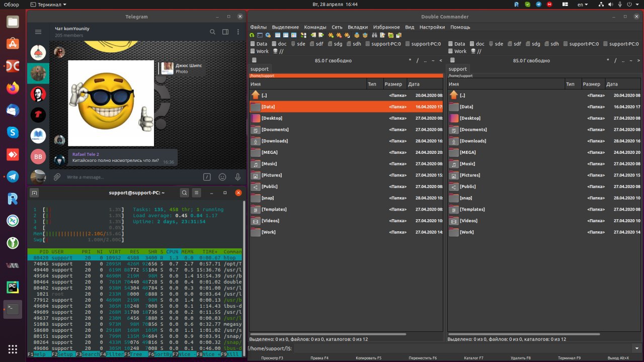Open the Терминал app menu in top bar
The width and height of the screenshot is (644, 362).
point(48,4)
